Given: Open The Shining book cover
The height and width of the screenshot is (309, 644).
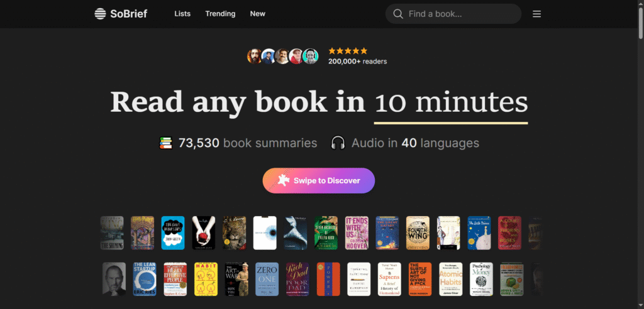Looking at the screenshot, I should click(x=112, y=233).
